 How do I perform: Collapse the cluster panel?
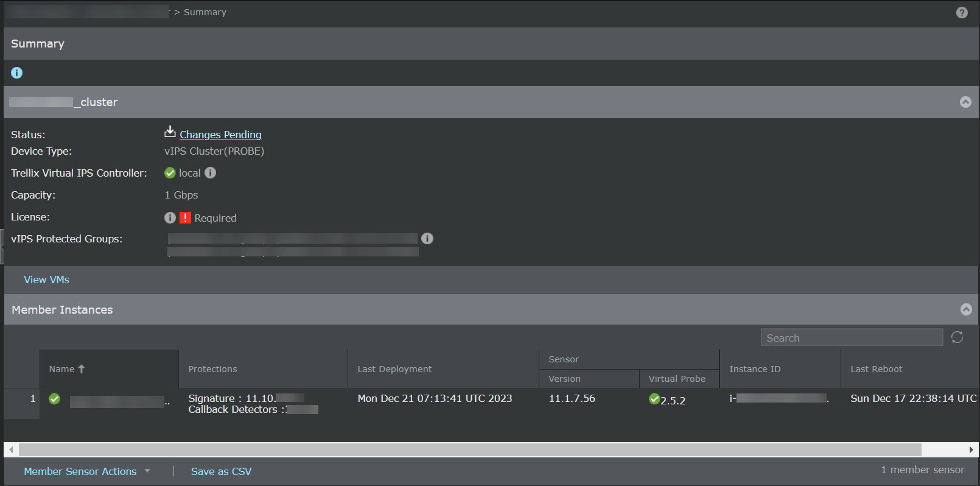(x=965, y=102)
